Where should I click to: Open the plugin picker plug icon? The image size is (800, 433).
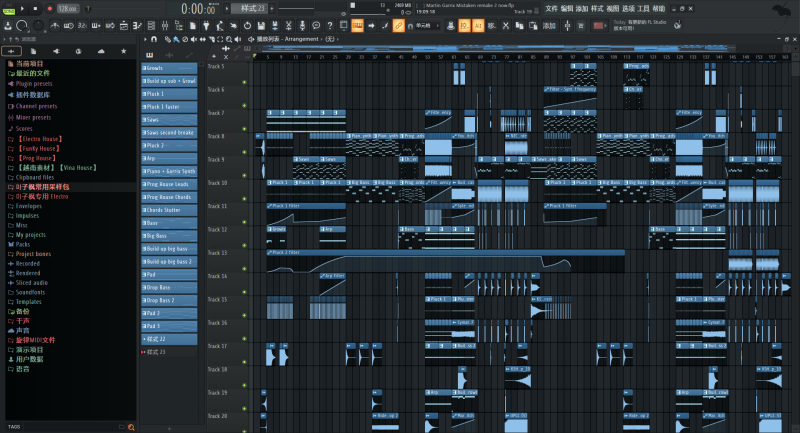pyautogui.click(x=206, y=26)
